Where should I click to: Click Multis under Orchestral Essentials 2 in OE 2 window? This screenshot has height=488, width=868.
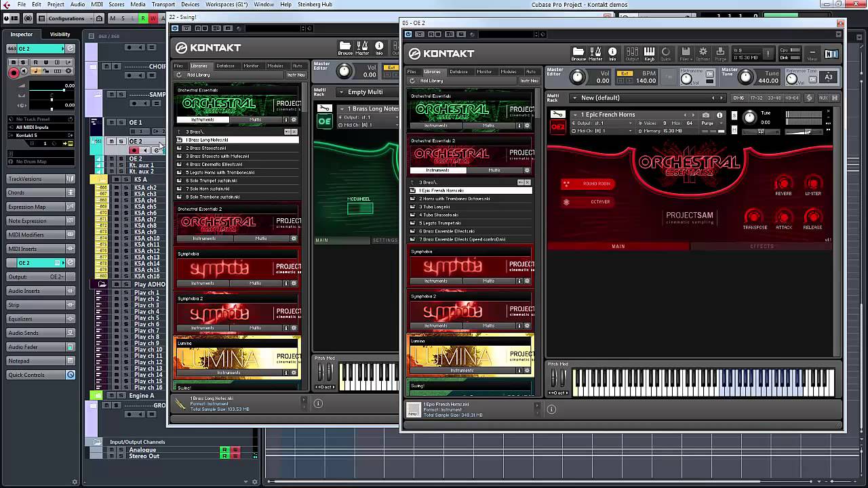(494, 170)
